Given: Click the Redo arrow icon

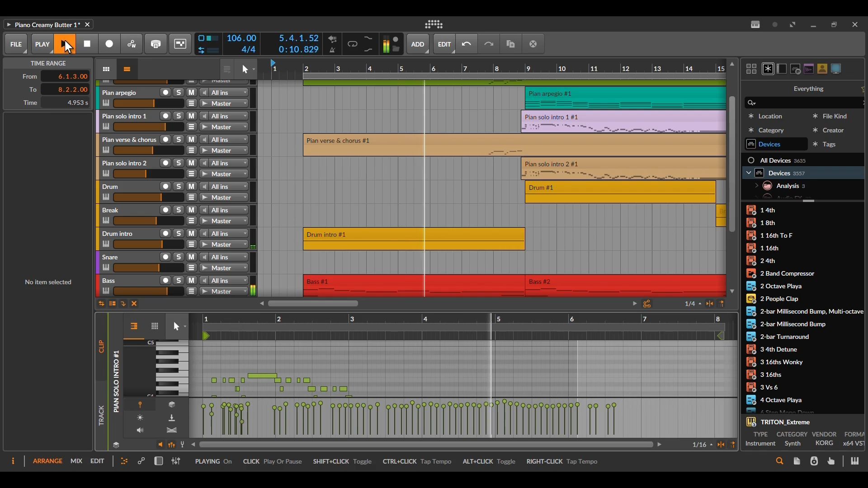Looking at the screenshot, I should 489,44.
